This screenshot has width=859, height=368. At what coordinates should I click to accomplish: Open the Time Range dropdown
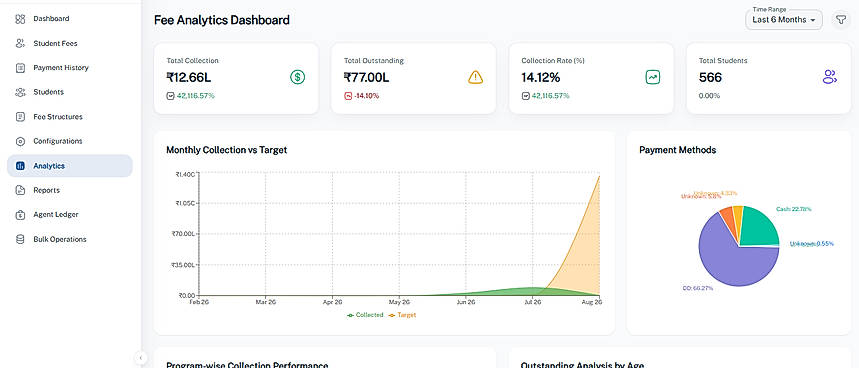[784, 20]
